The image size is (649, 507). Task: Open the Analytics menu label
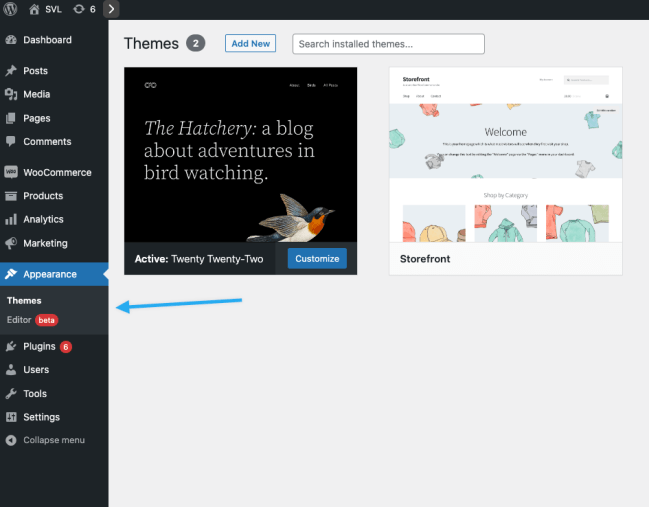pyautogui.click(x=43, y=219)
